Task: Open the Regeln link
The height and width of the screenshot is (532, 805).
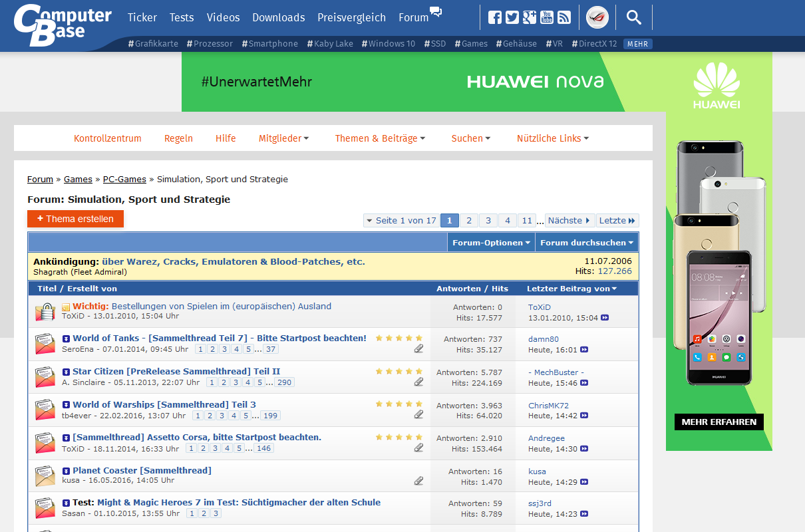Action: click(x=178, y=138)
